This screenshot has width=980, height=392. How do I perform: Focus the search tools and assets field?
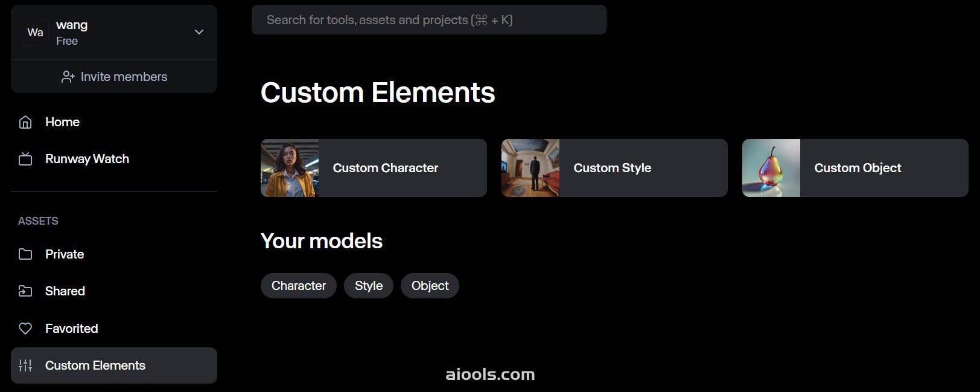tap(429, 20)
